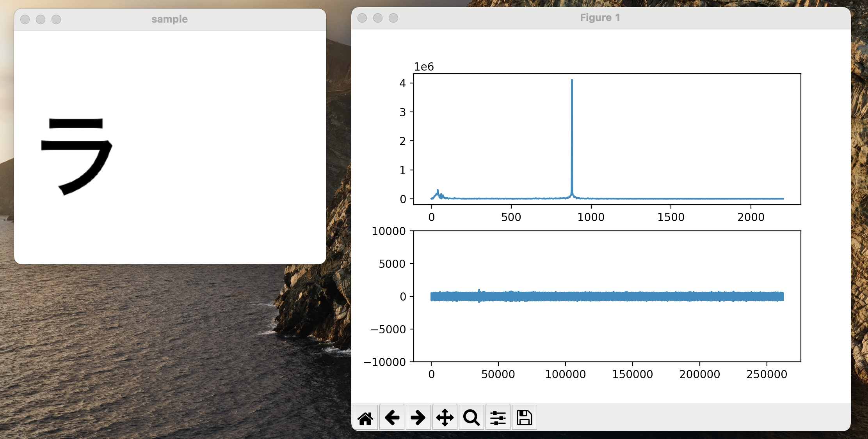868x439 pixels.
Task: Click the 1000 x-axis tick of upper plot
Action: coord(591,217)
